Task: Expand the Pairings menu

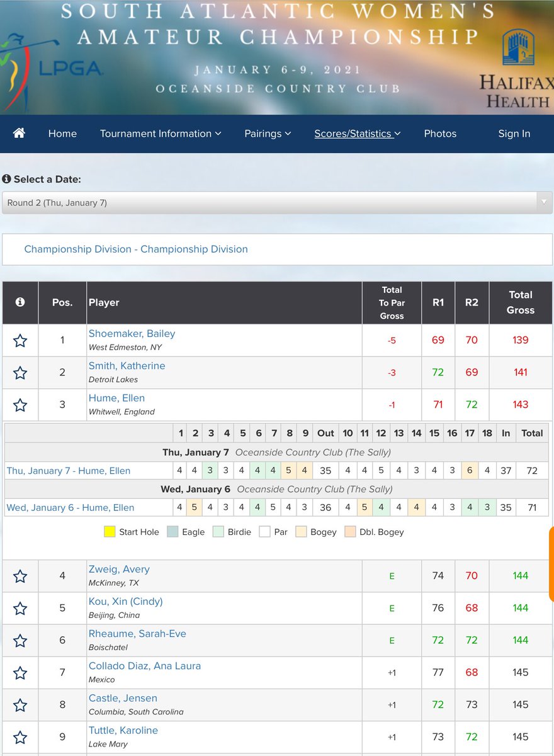Action: point(268,134)
